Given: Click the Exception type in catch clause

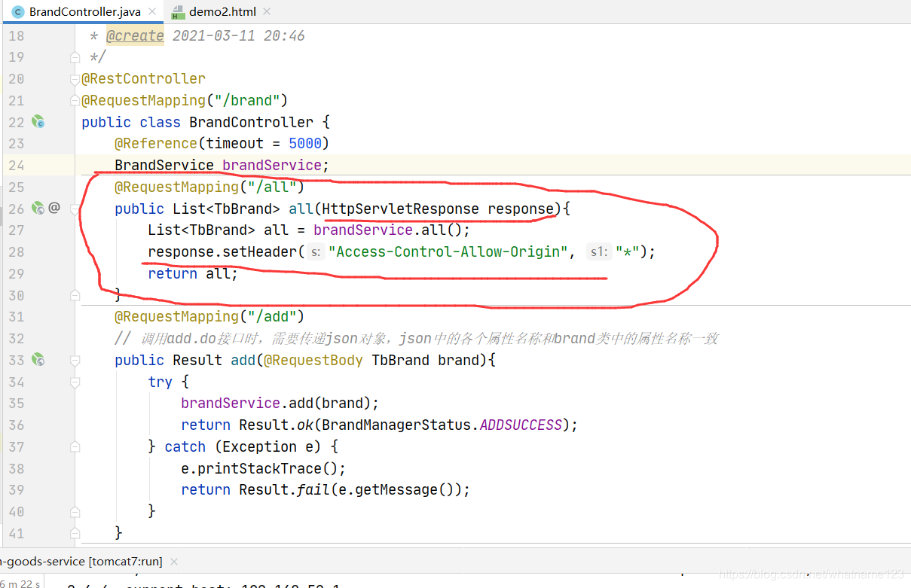Looking at the screenshot, I should coord(260,446).
